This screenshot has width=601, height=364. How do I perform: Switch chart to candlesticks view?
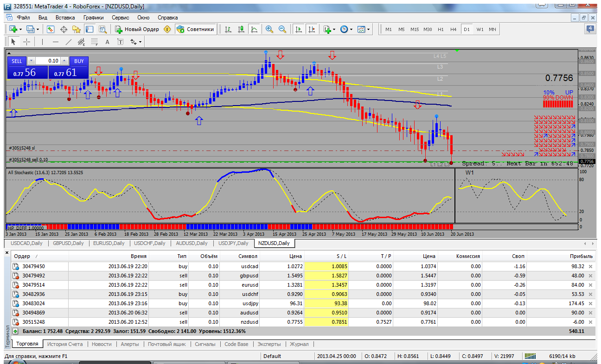coord(241,29)
